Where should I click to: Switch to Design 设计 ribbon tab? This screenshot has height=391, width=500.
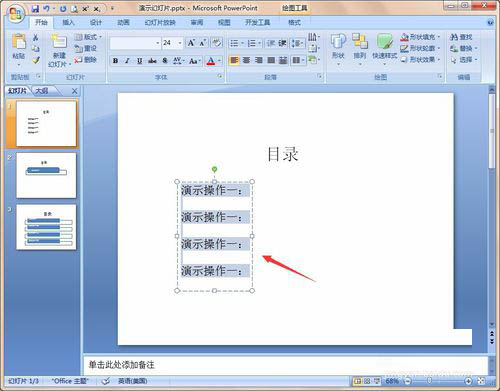tap(95, 22)
